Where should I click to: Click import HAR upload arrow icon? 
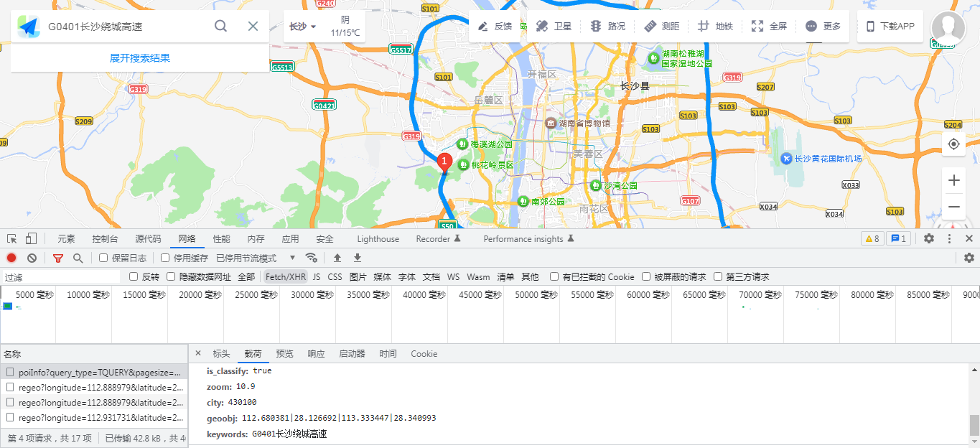pos(337,258)
